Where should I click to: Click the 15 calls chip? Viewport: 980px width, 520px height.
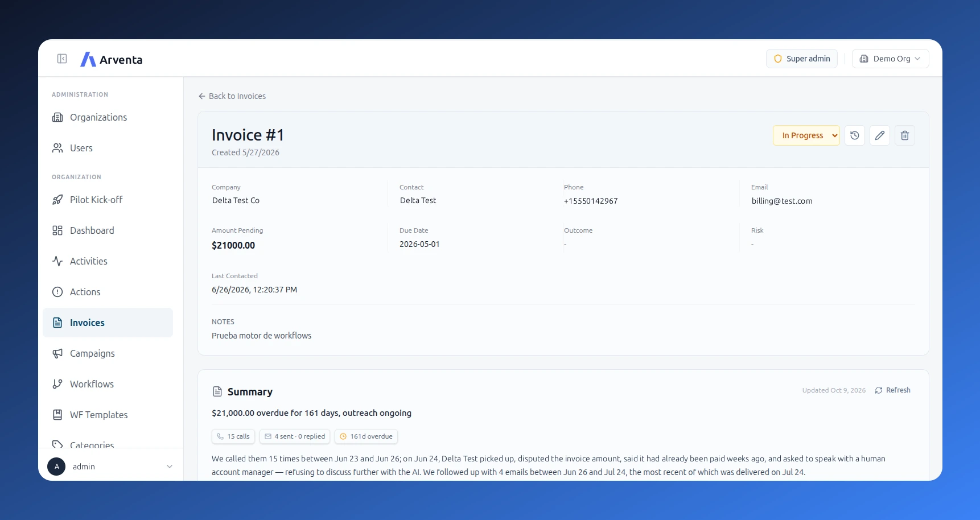tap(233, 436)
